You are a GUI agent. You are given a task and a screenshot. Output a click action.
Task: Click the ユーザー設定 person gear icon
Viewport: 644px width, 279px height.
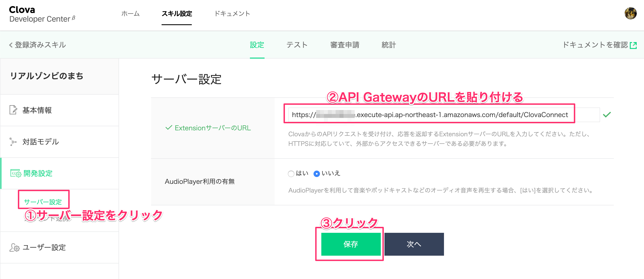[14, 247]
